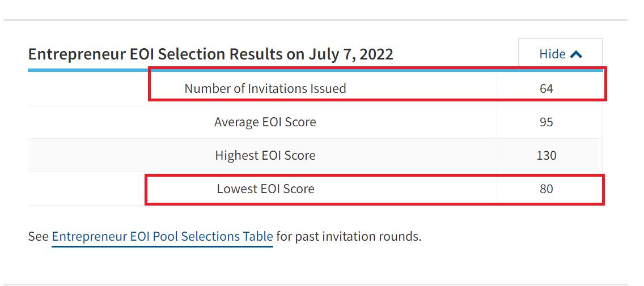Click the empty left cell of the Average row
This screenshot has width=644, height=286.
[x=85, y=122]
